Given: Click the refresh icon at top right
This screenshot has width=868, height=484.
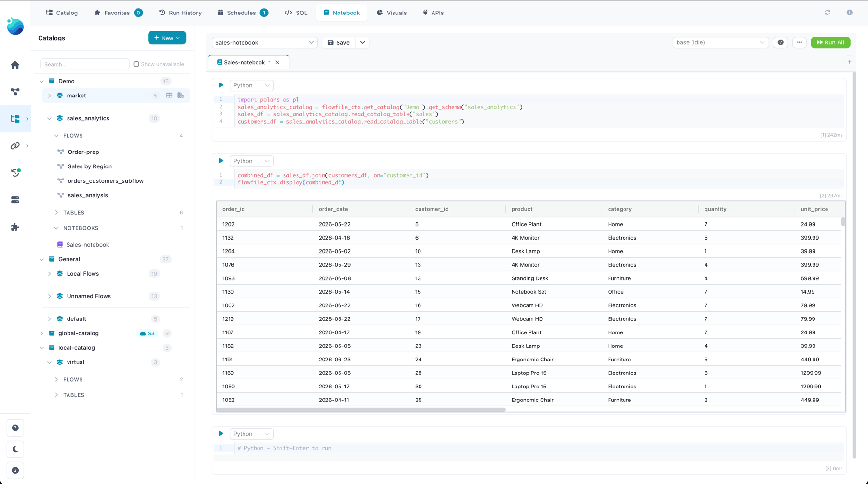Looking at the screenshot, I should (827, 13).
